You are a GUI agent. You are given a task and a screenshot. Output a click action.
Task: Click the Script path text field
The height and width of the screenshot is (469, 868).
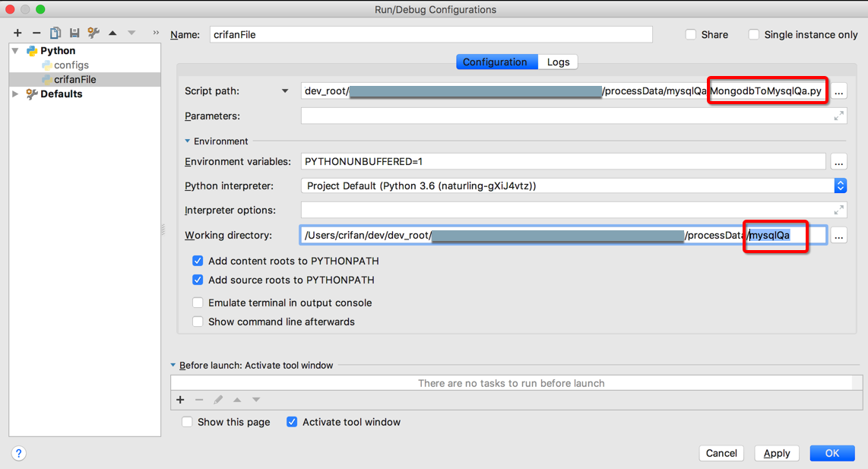pos(563,91)
